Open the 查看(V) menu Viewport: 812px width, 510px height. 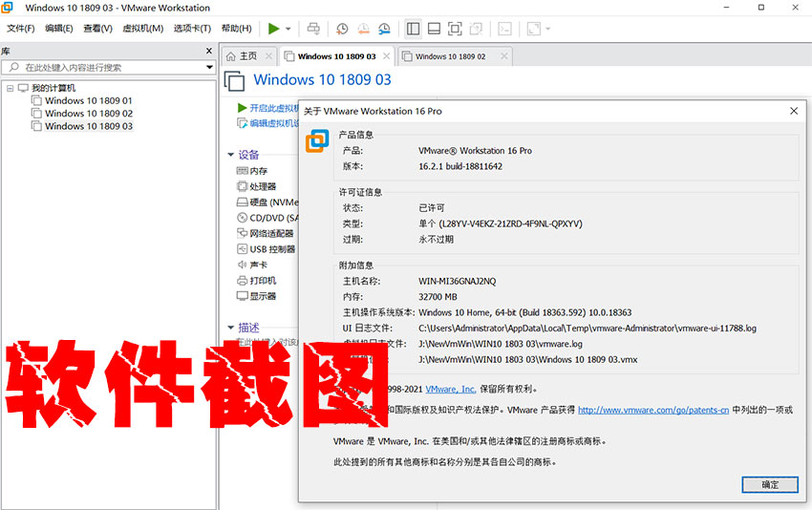(x=97, y=29)
